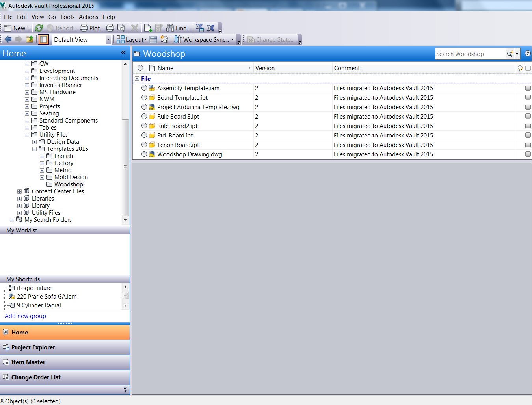Click the advanced find icon beside Workspace Sync
Screen dimensions: 532x405
(x=164, y=39)
